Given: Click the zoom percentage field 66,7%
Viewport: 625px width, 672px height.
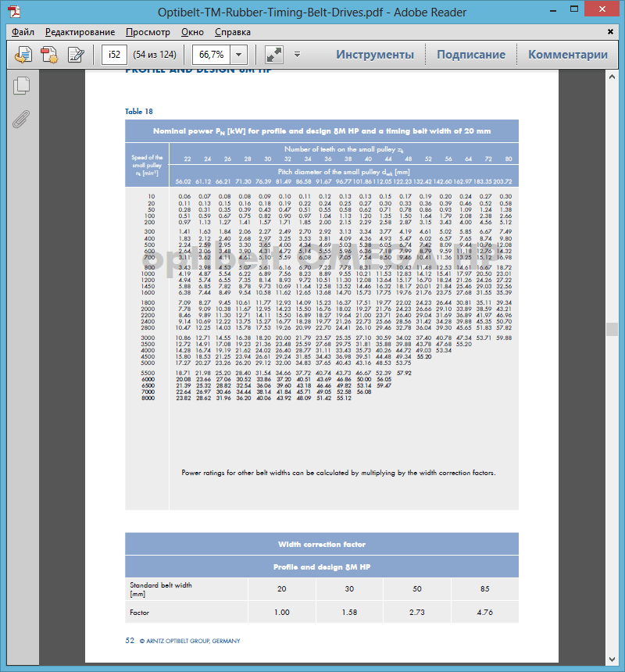Looking at the screenshot, I should click(211, 55).
